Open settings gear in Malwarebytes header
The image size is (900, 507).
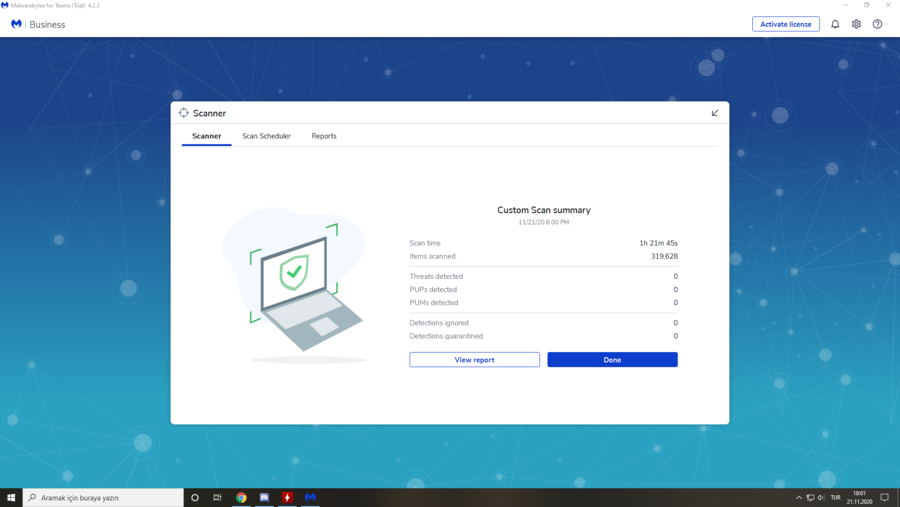(856, 24)
